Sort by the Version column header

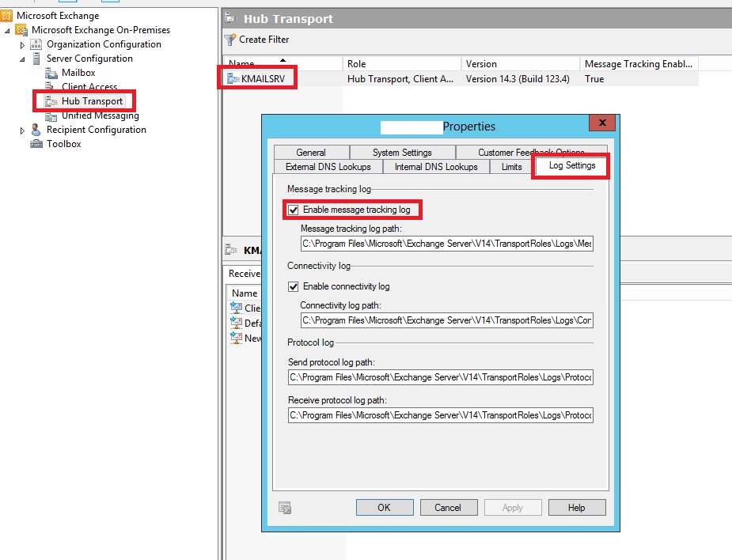(521, 64)
